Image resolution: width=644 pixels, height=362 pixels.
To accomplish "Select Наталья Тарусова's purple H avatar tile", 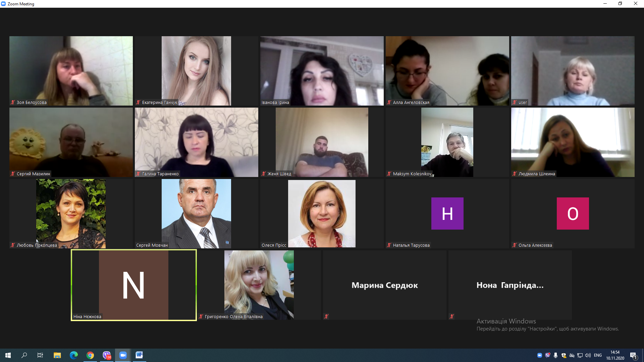I will [x=447, y=214].
